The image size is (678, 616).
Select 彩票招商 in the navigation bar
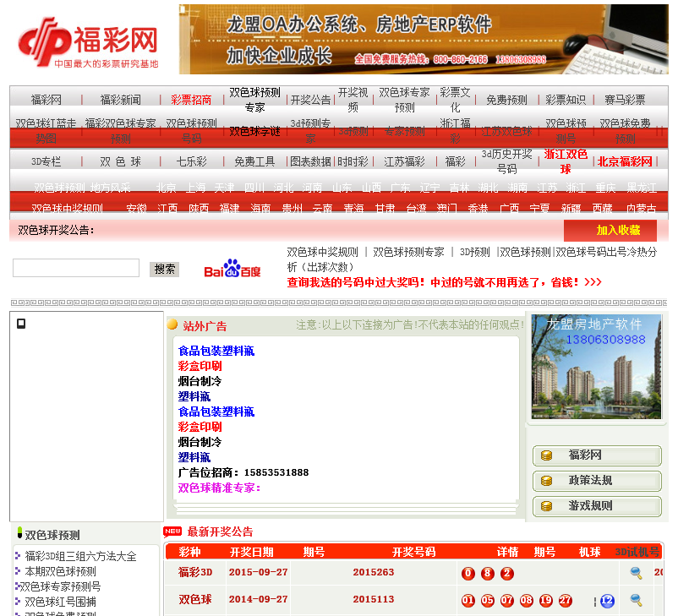coord(191,100)
